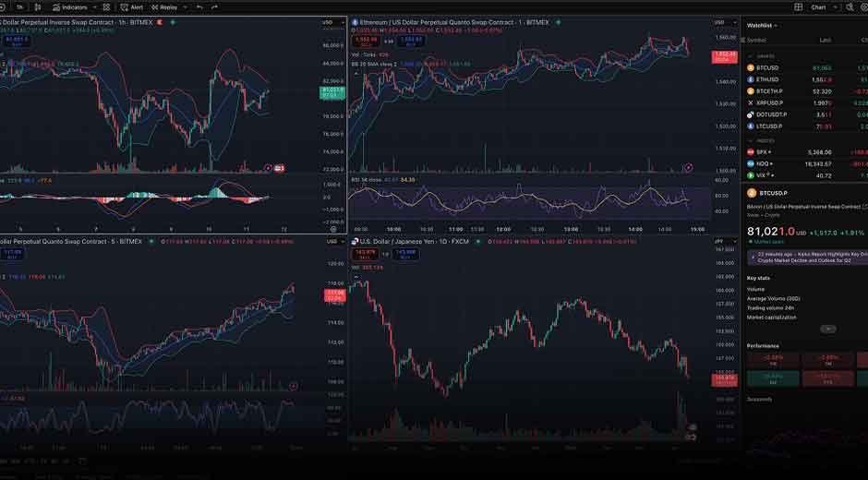Create an Alert from the toolbar

coord(132,7)
